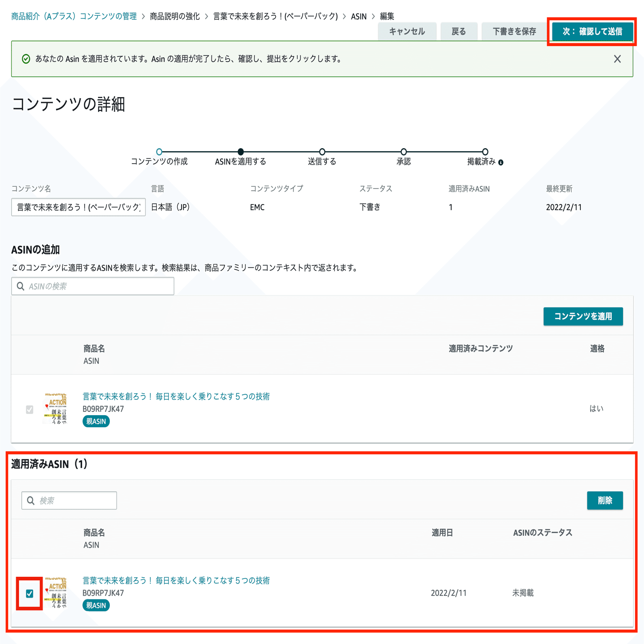Viewport: 644px width, 644px height.
Task: Uncheck the applied ASIN B09RP7JK47 checkbox
Action: pyautogui.click(x=30, y=593)
